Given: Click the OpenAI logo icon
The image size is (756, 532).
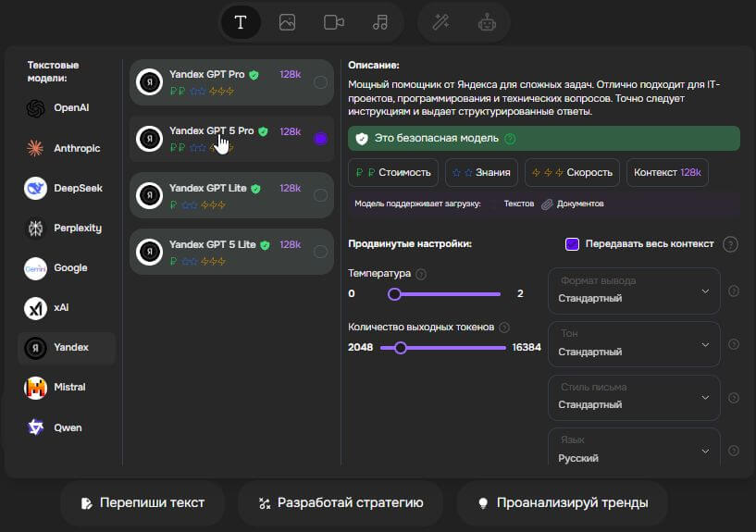Looking at the screenshot, I should click(x=35, y=108).
